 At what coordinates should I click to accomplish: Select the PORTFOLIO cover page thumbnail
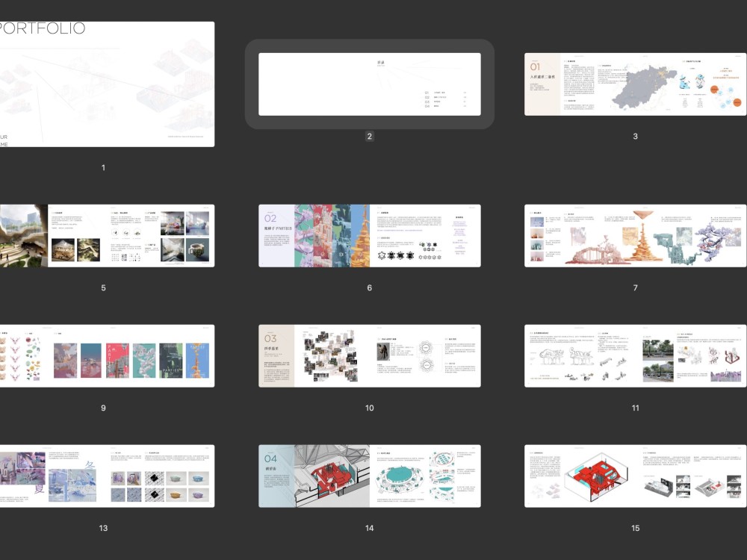107,84
